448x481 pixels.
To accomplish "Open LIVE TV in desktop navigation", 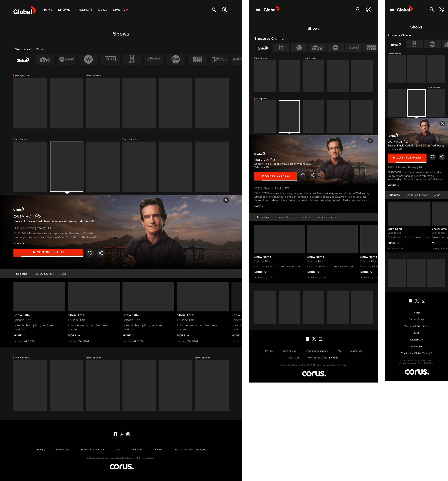I will coord(120,10).
